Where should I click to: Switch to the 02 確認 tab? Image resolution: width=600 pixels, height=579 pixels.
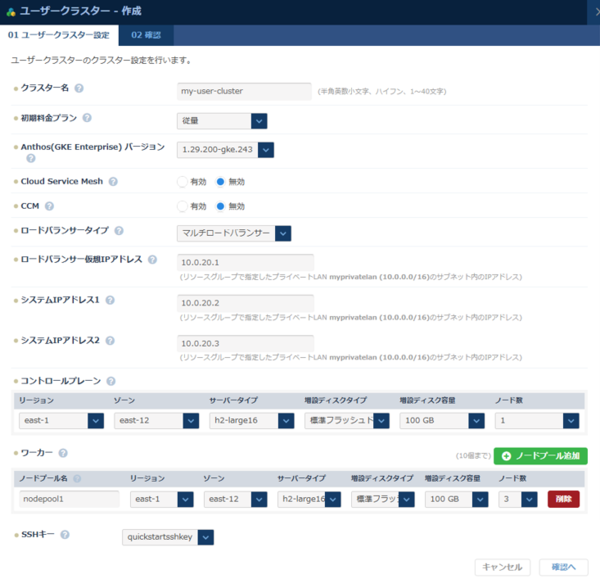(146, 35)
